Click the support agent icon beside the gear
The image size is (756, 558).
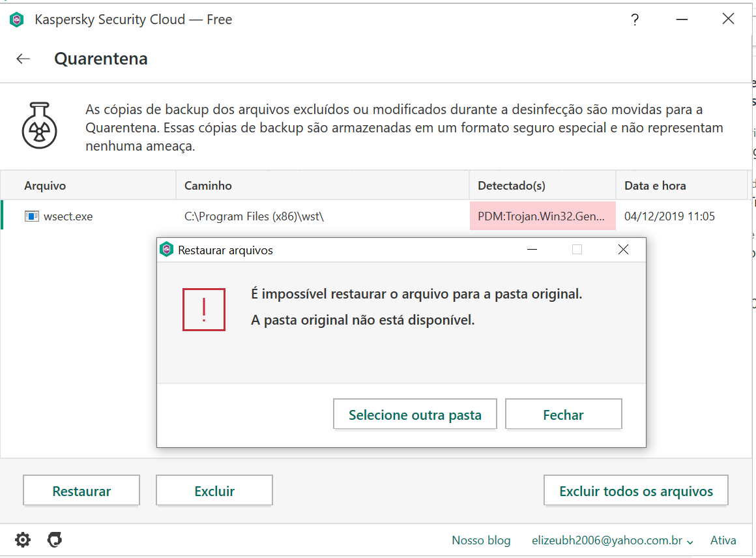[55, 540]
